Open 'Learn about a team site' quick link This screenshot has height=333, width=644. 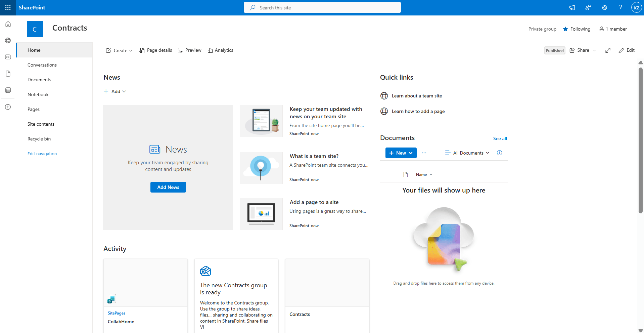pos(417,96)
